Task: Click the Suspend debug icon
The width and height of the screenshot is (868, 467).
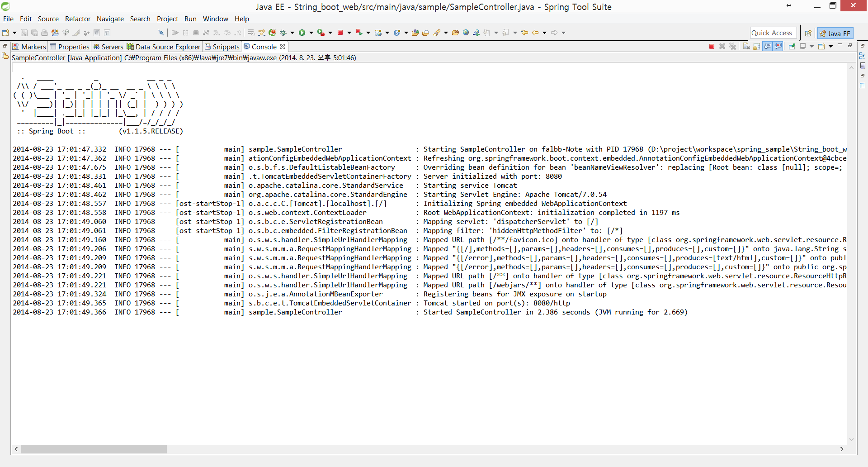Action: [x=185, y=33]
